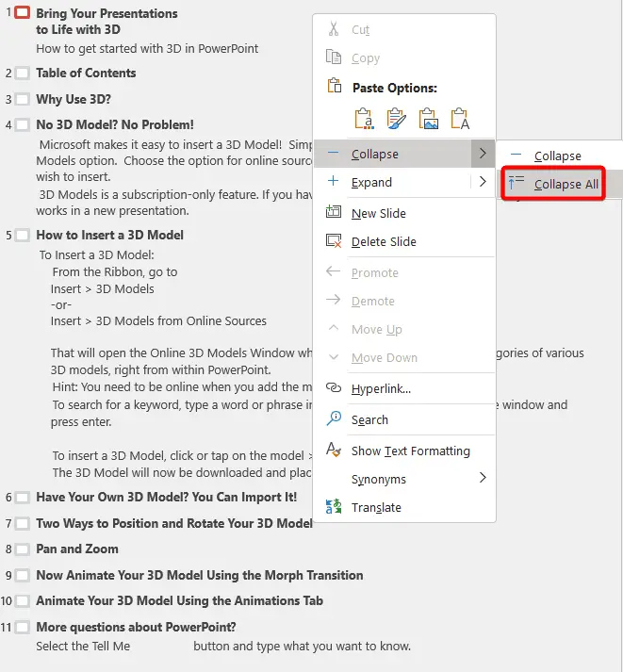Click the title 'More questions about PowerPoint?'
The height and width of the screenshot is (672, 623).
point(136,627)
